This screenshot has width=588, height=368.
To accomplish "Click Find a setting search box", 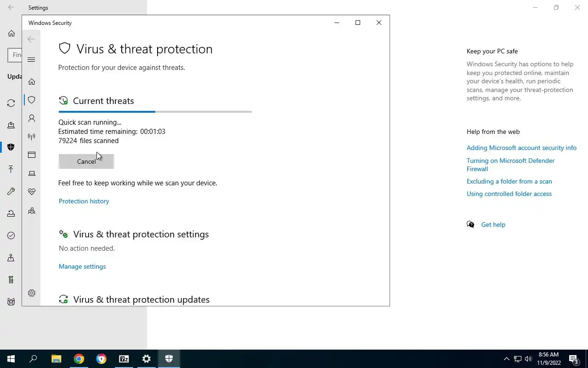I will point(15,55).
